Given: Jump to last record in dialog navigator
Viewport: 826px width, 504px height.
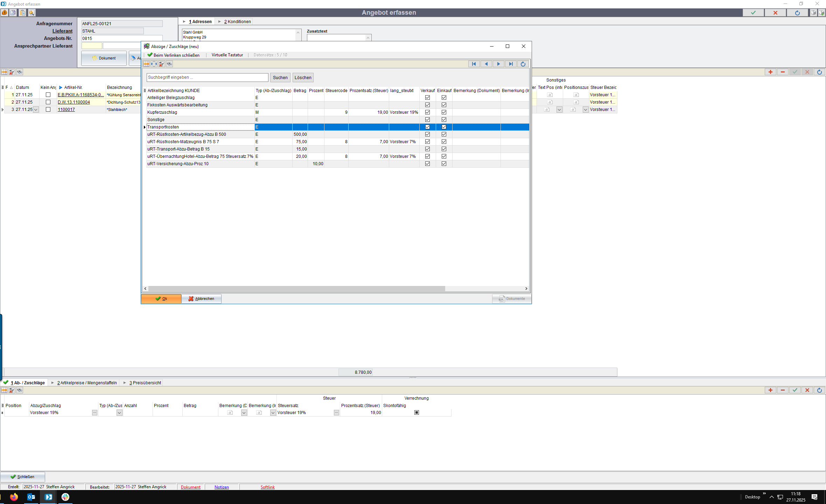Looking at the screenshot, I should coord(511,64).
